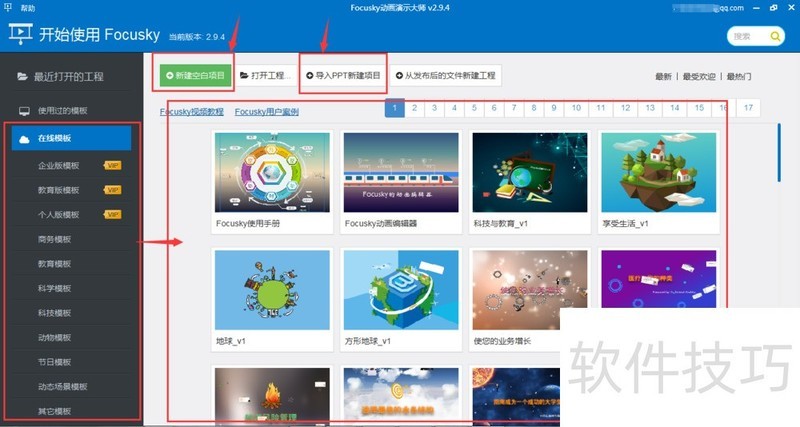The height and width of the screenshot is (427, 800).
Task: Open 其它模板 category
Action: coord(55,411)
